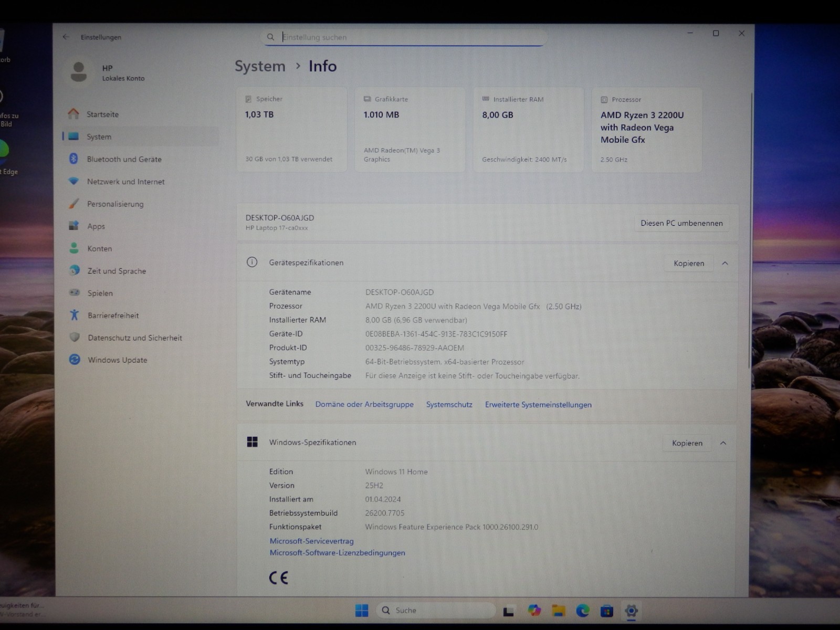Click the Apps icon in sidebar
The image size is (840, 630).
(73, 226)
